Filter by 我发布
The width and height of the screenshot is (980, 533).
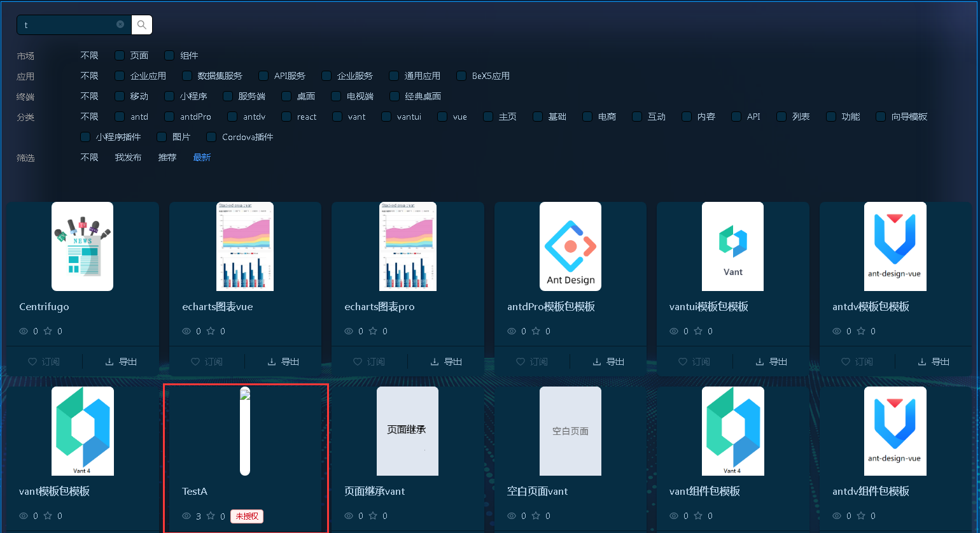[128, 157]
